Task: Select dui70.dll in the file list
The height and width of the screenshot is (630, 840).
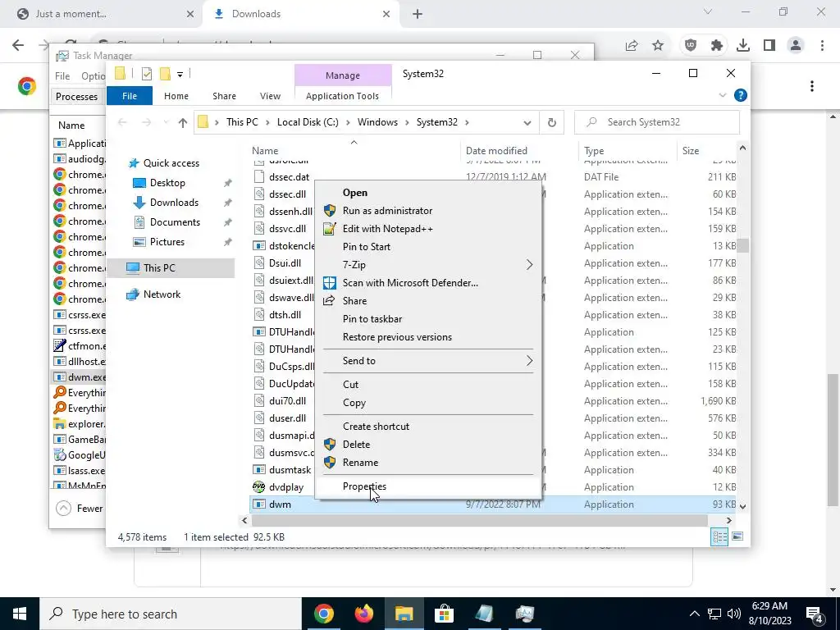Action: coord(288,400)
